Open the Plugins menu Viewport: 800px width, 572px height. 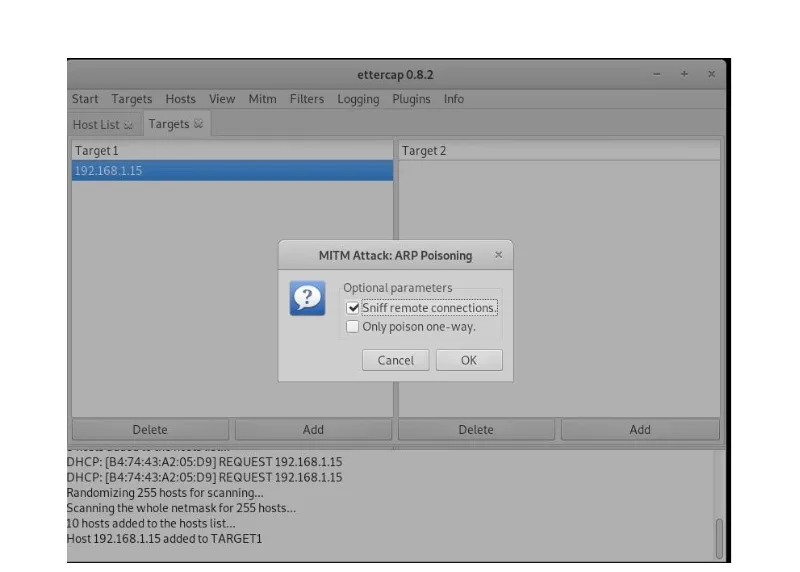click(411, 99)
